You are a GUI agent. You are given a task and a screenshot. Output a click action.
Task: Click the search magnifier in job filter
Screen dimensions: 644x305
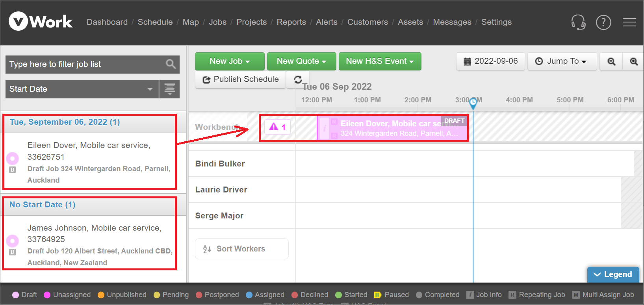pyautogui.click(x=171, y=64)
